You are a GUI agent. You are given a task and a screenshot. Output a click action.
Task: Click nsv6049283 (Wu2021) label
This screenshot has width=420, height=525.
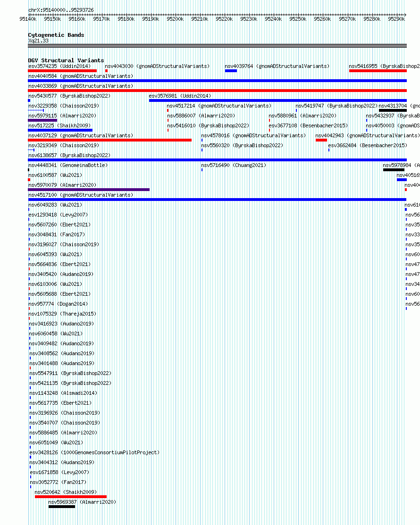[55, 205]
